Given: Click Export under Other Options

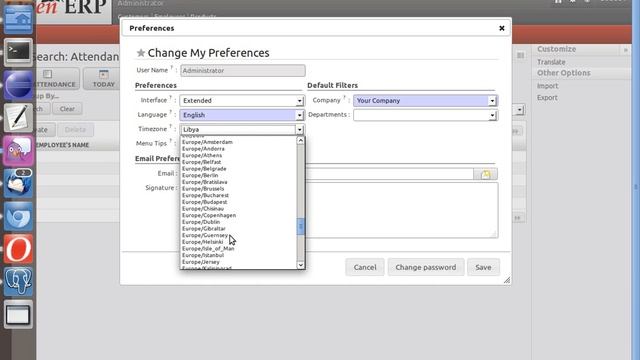Looking at the screenshot, I should click(x=547, y=98).
